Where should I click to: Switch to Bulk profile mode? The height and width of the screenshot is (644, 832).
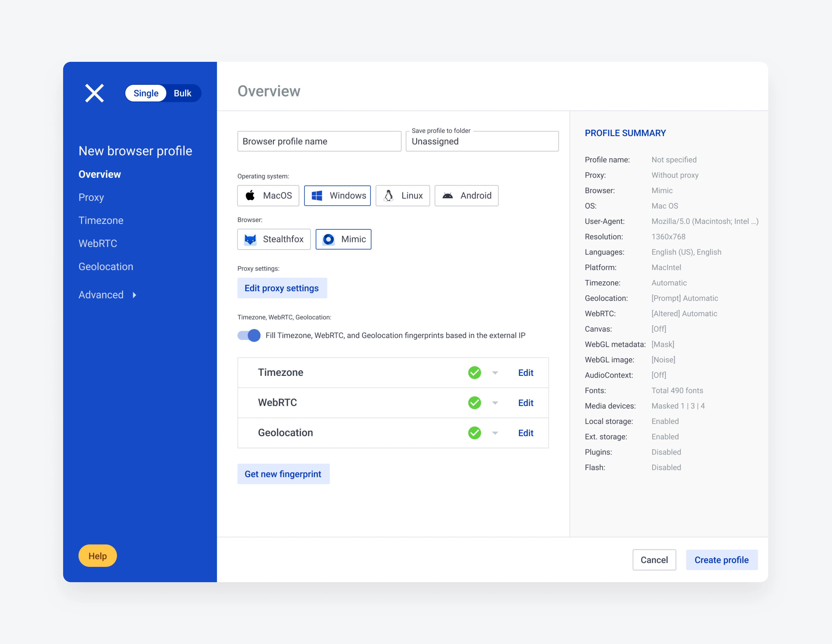click(182, 93)
